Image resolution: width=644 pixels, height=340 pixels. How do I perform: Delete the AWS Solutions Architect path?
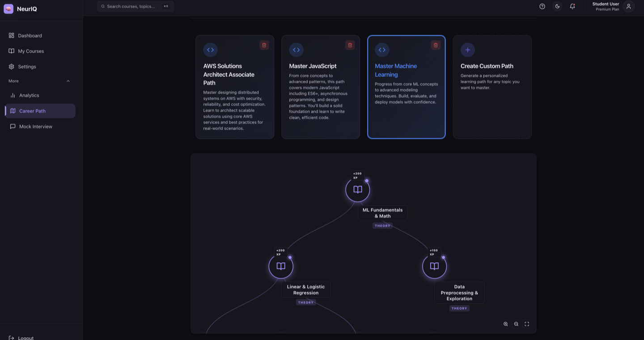(x=264, y=45)
